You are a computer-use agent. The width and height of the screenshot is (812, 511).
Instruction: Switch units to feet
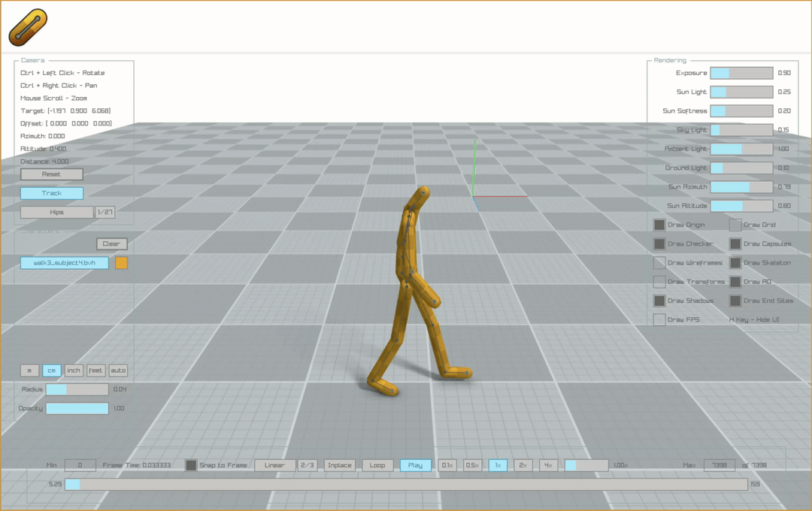pos(95,370)
